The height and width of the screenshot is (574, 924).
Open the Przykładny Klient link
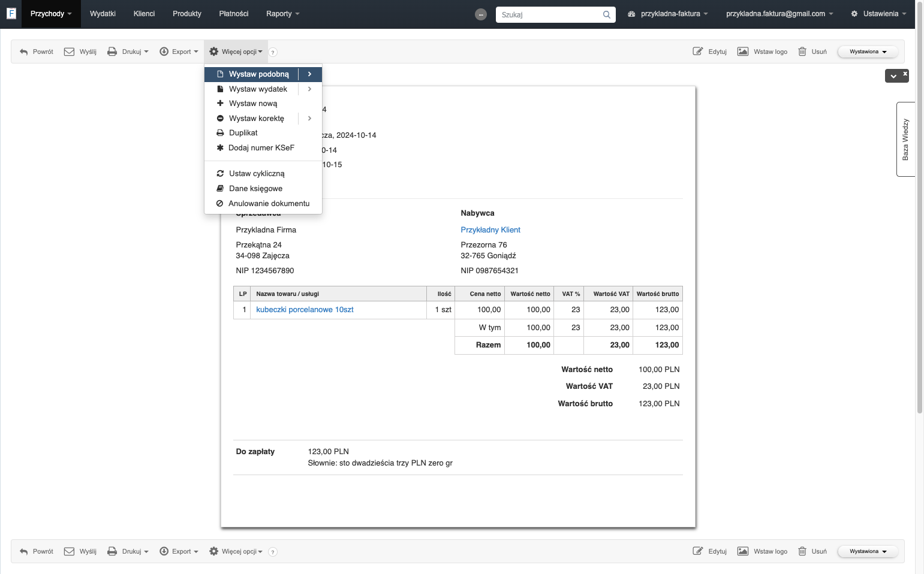click(x=490, y=230)
